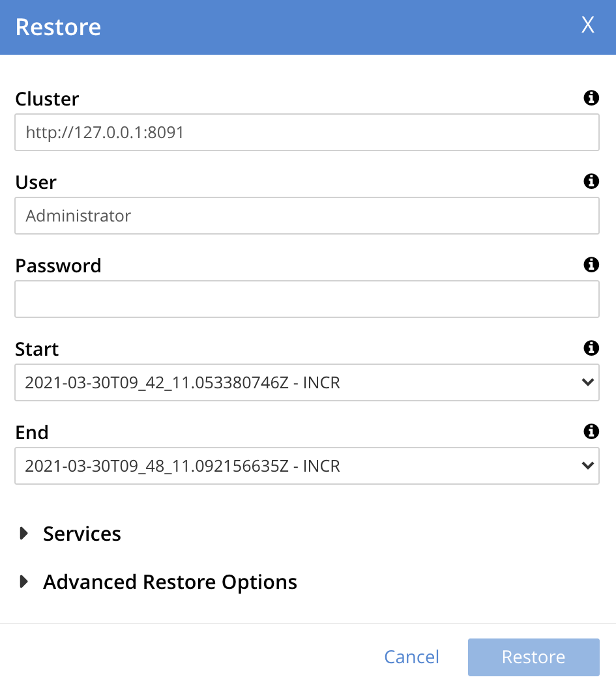Click the chevron arrow on the End selector
Image resolution: width=616 pixels, height=688 pixels.
coord(587,466)
